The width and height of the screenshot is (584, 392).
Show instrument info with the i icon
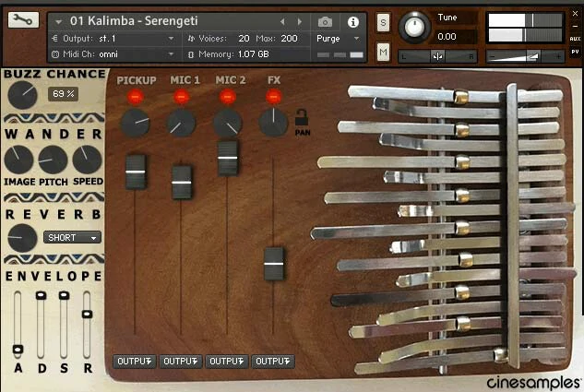[x=352, y=22]
